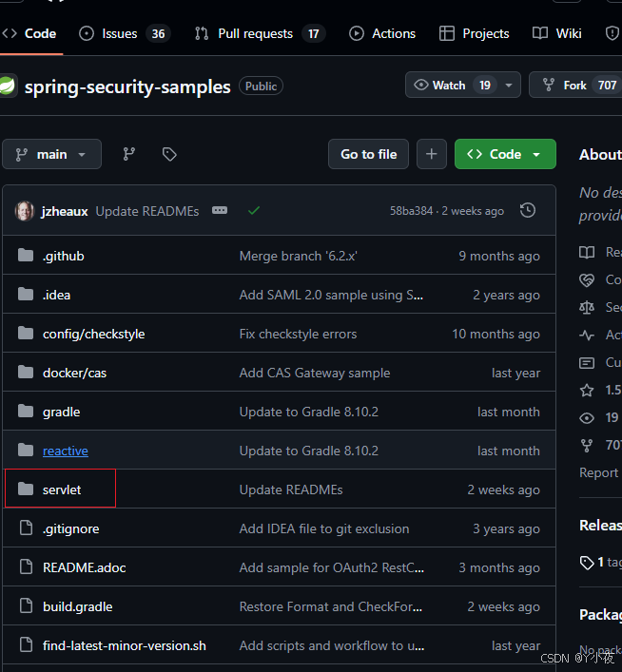Expand commit message ellipsis button
This screenshot has width=622, height=672.
220,210
